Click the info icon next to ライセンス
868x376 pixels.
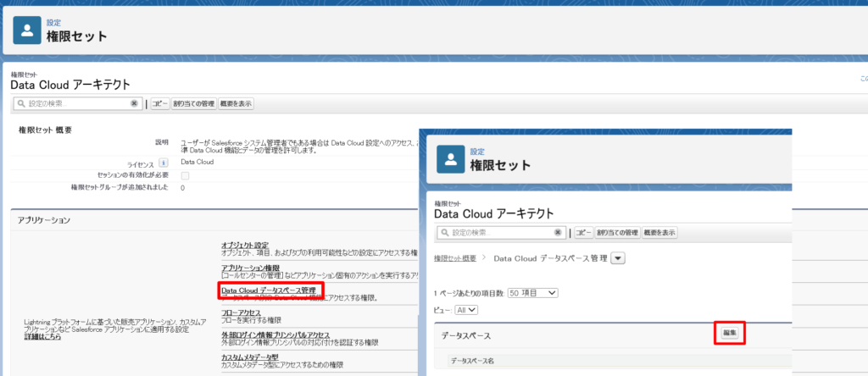[x=164, y=163]
